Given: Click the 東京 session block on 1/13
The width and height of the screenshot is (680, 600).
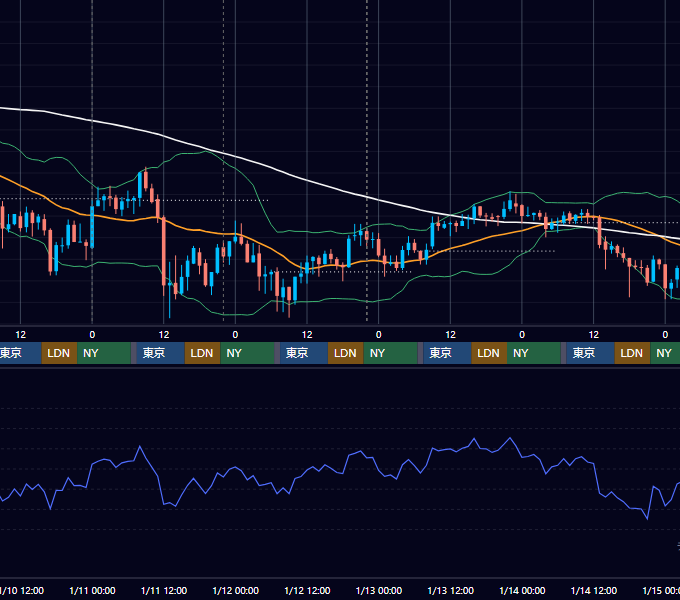Looking at the screenshot, I should pos(448,353).
